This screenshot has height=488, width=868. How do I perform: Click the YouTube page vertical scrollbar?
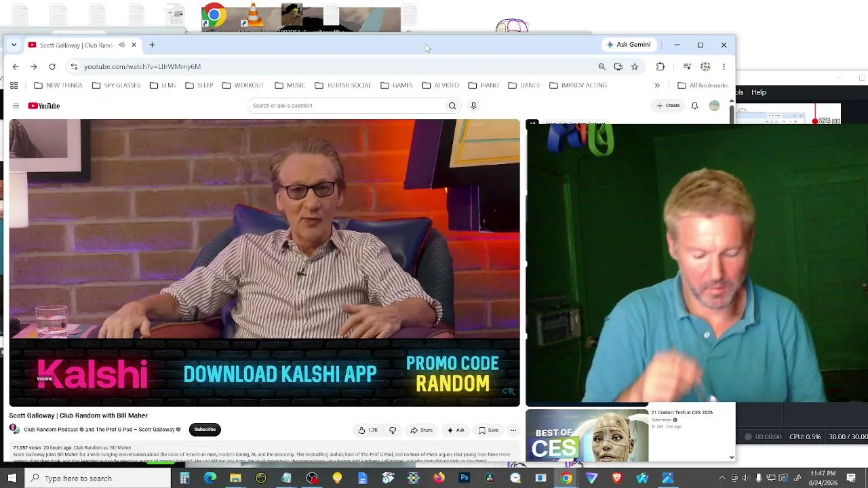(x=731, y=280)
